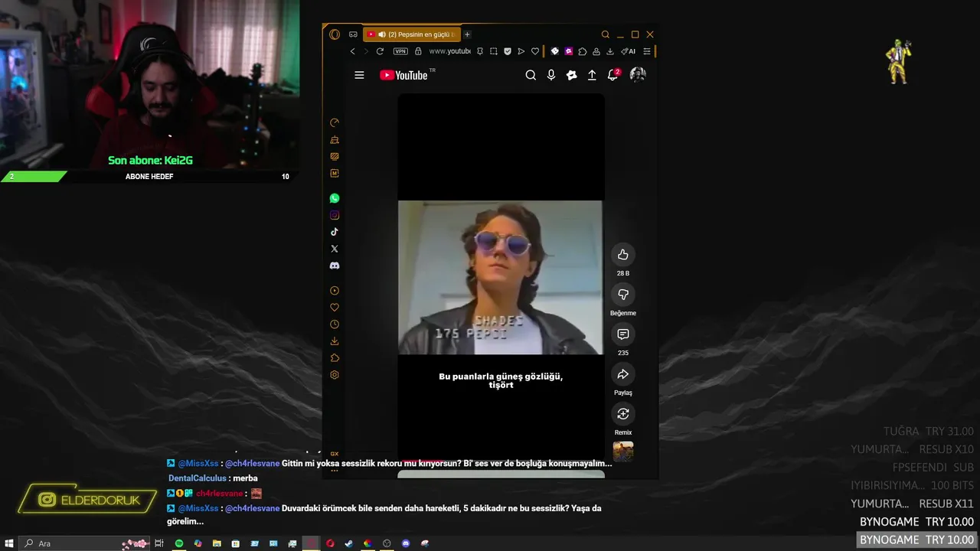980x551 pixels.
Task: Open Spotify from the taskbar
Action: (x=179, y=543)
